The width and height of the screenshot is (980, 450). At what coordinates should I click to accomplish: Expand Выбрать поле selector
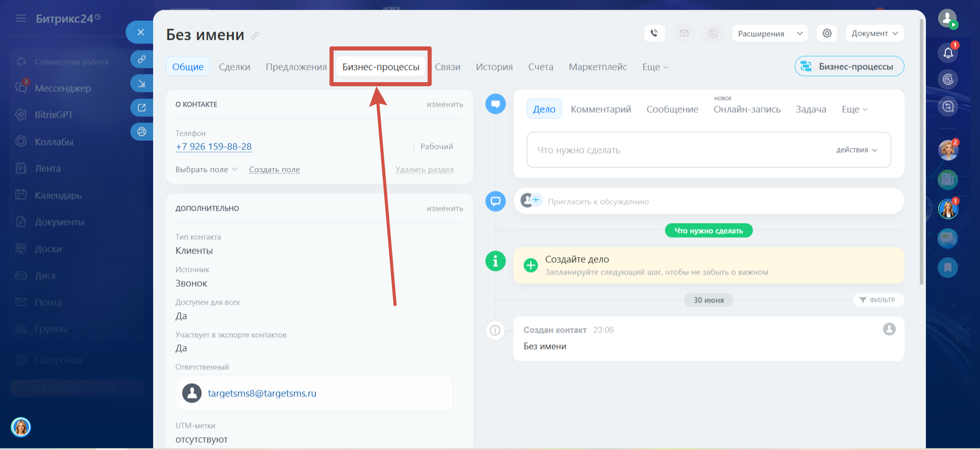coord(206,169)
